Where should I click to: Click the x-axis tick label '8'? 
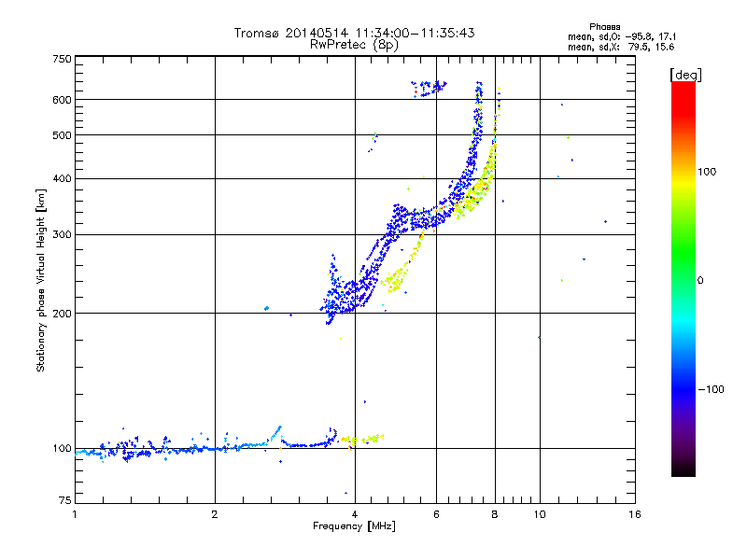click(x=495, y=514)
